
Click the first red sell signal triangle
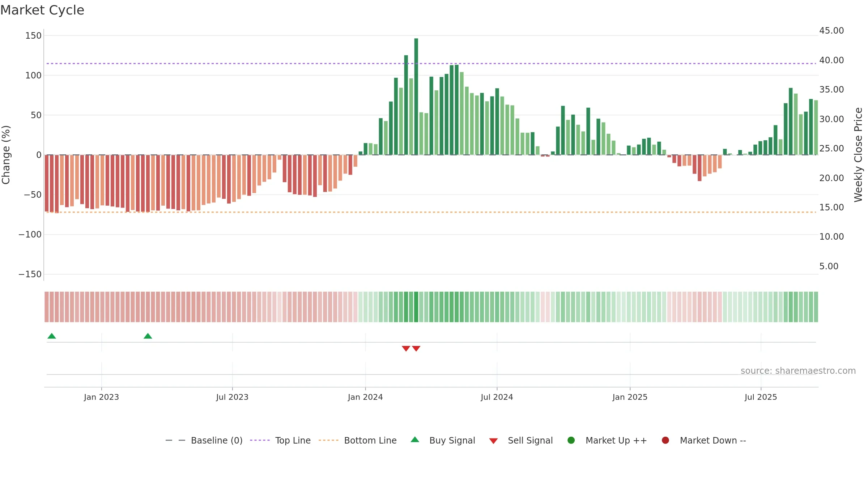tap(406, 348)
